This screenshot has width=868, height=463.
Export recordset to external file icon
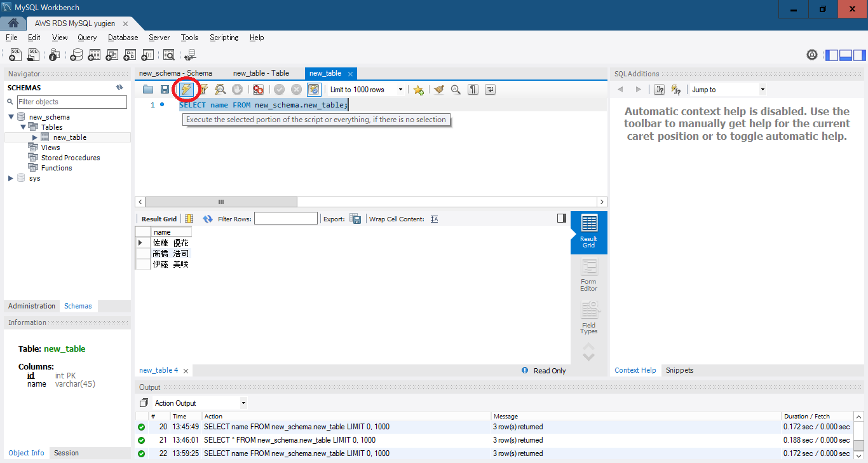click(355, 219)
